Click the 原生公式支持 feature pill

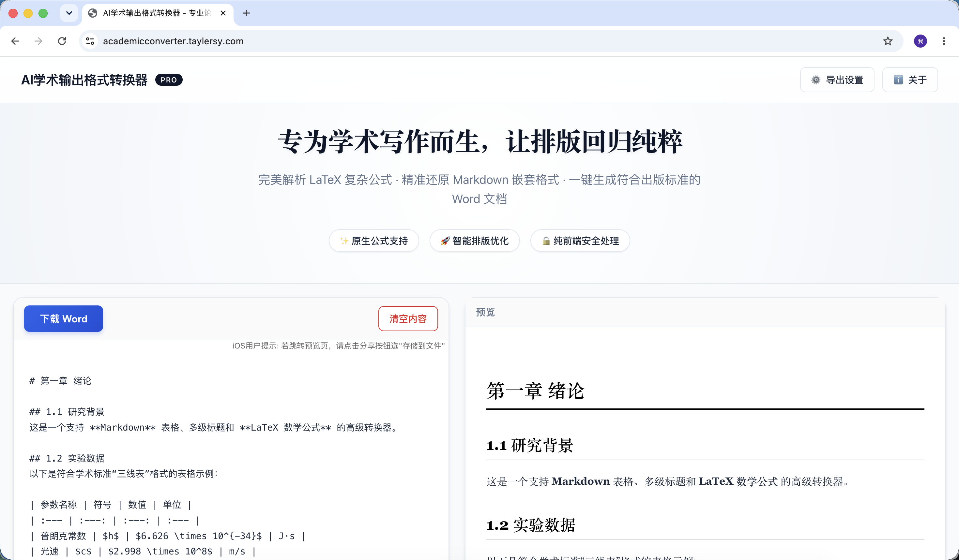point(374,241)
